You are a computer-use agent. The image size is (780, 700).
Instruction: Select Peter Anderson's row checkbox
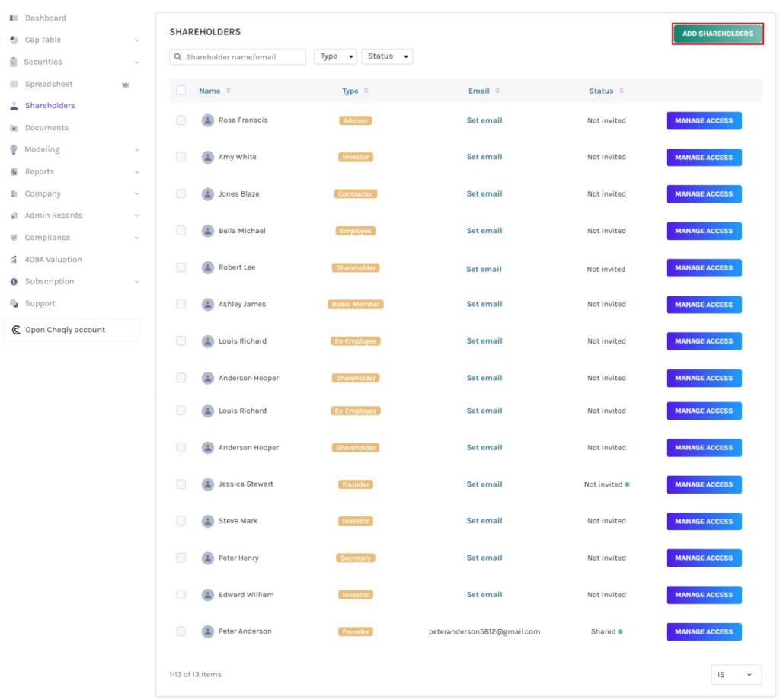click(181, 631)
